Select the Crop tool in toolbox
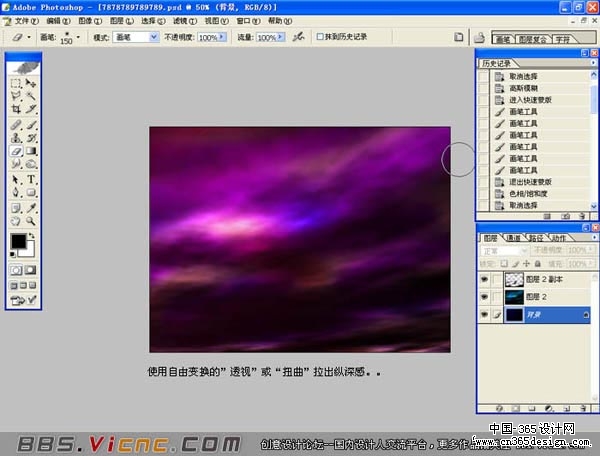This screenshot has height=456, width=600. click(16, 109)
